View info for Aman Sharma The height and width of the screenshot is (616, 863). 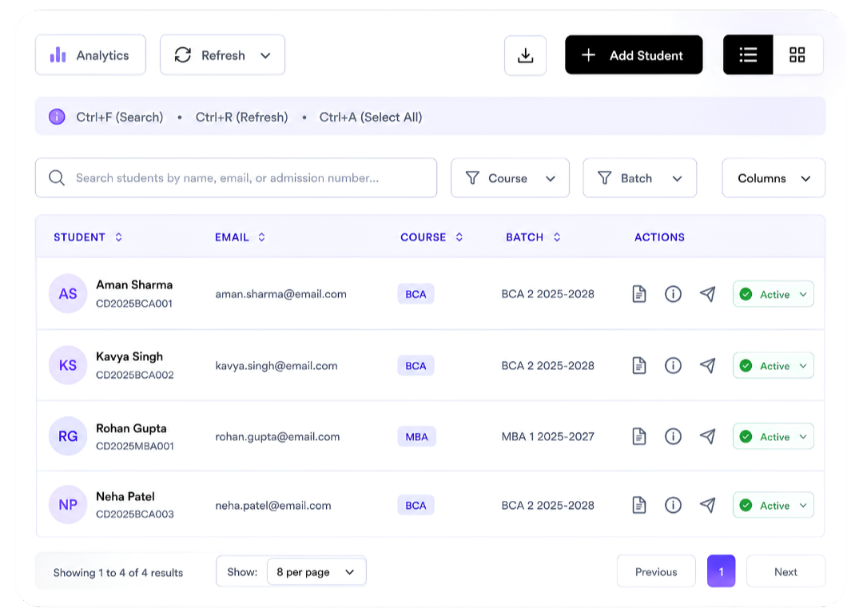tap(673, 294)
